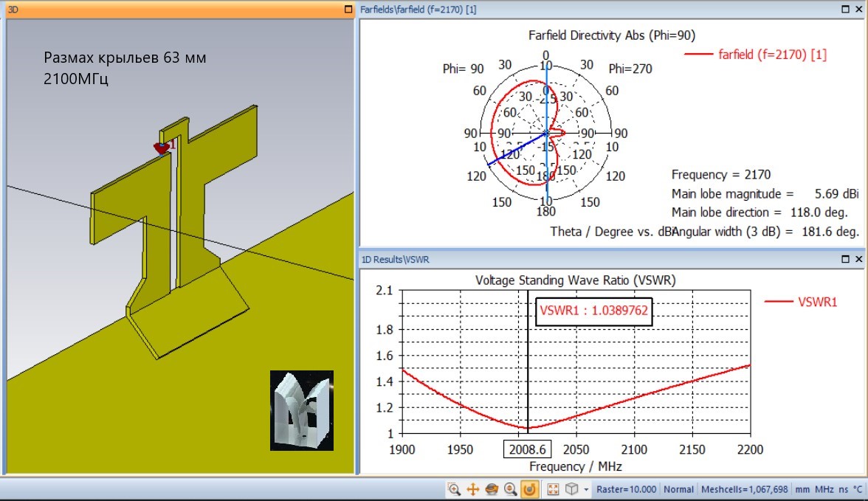Click the °C temperature unit entry
Screen dimensions: 868x501
[x=858, y=489]
